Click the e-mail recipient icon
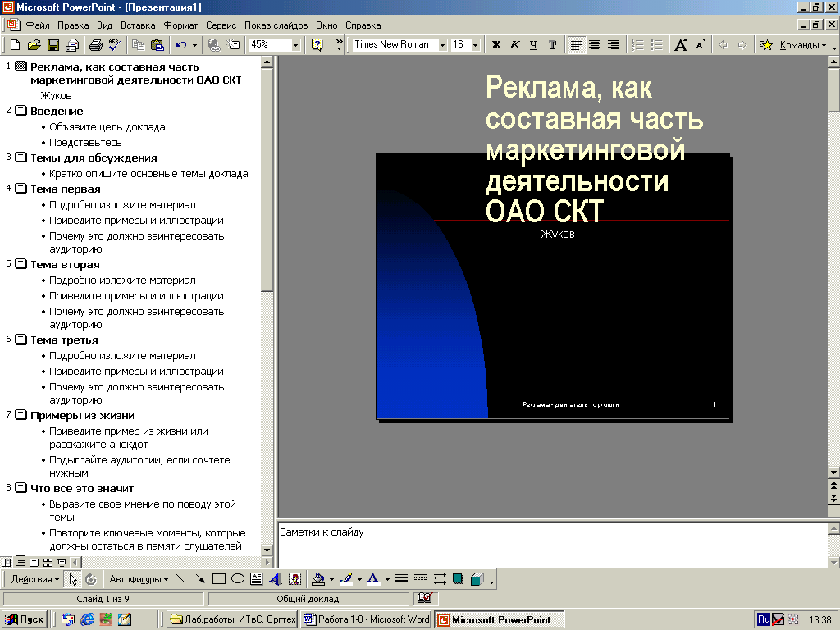The width and height of the screenshot is (840, 630). click(x=72, y=45)
